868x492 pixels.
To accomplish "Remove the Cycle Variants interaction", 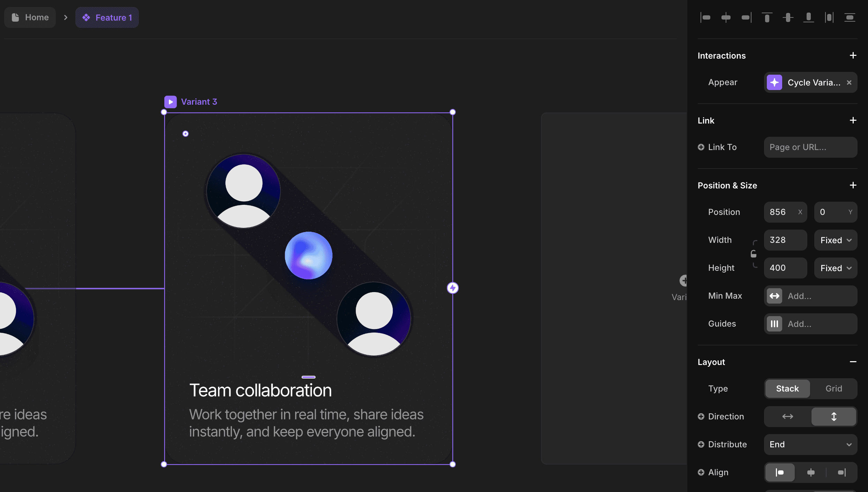I will pos(849,83).
